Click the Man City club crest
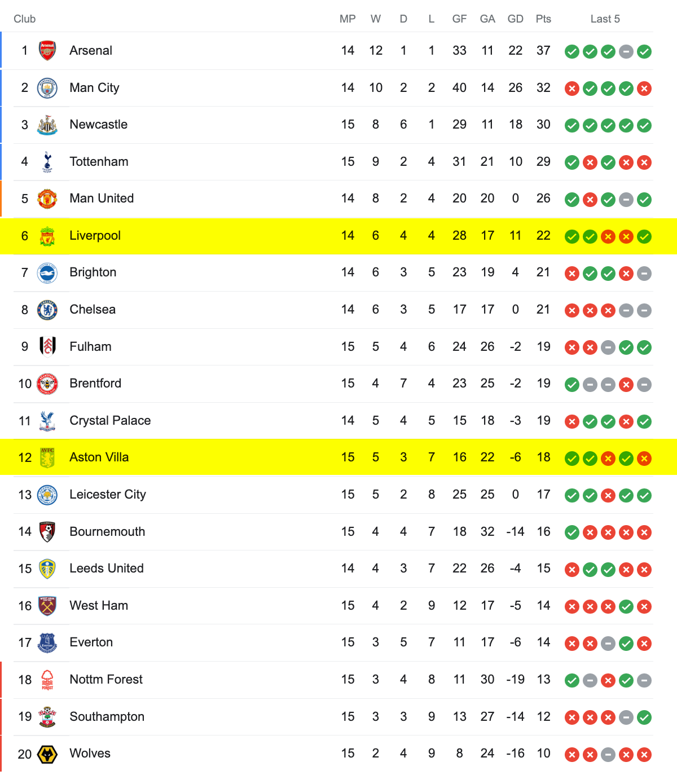This screenshot has height=784, width=677. click(x=47, y=88)
